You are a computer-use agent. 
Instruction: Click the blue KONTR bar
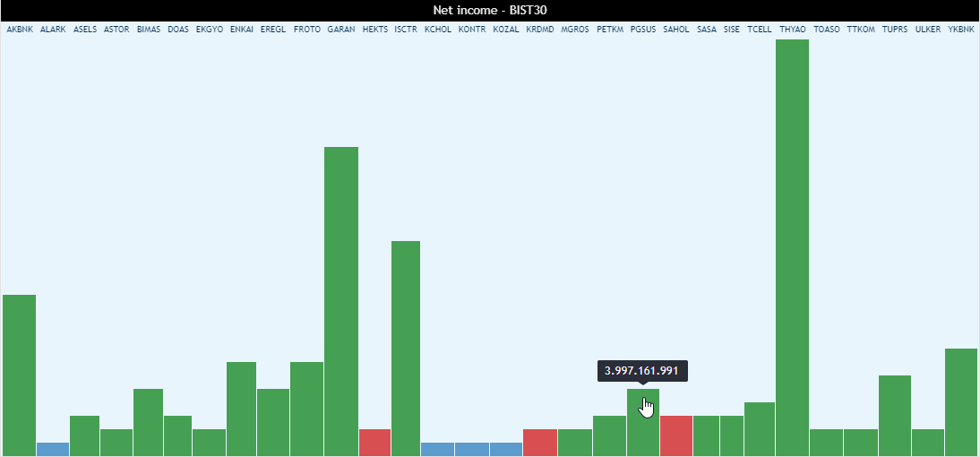coord(472,449)
